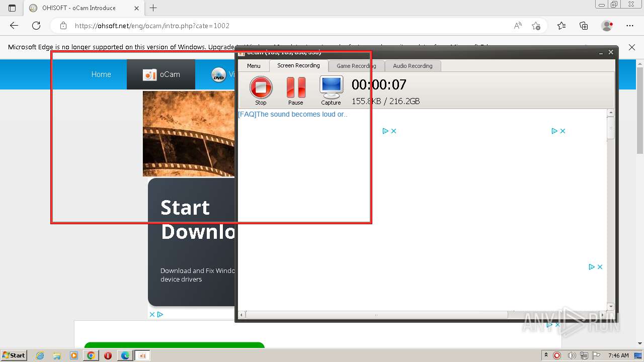Open File Explorer from the taskbar
644x362 pixels.
[x=57, y=355]
